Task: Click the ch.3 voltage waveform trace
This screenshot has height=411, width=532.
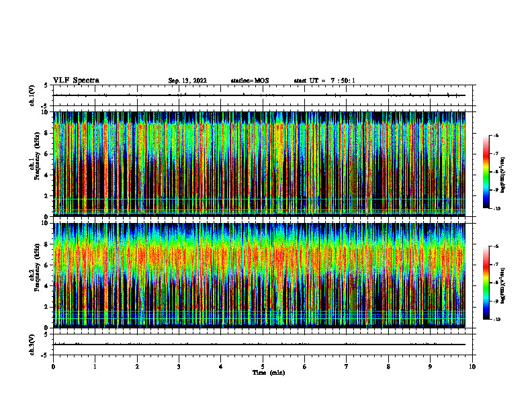Action: click(x=259, y=345)
